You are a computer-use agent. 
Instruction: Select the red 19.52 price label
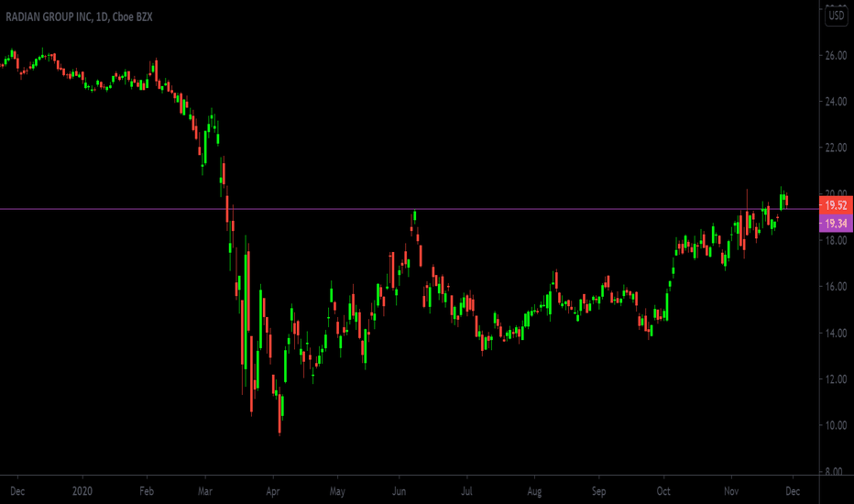836,205
